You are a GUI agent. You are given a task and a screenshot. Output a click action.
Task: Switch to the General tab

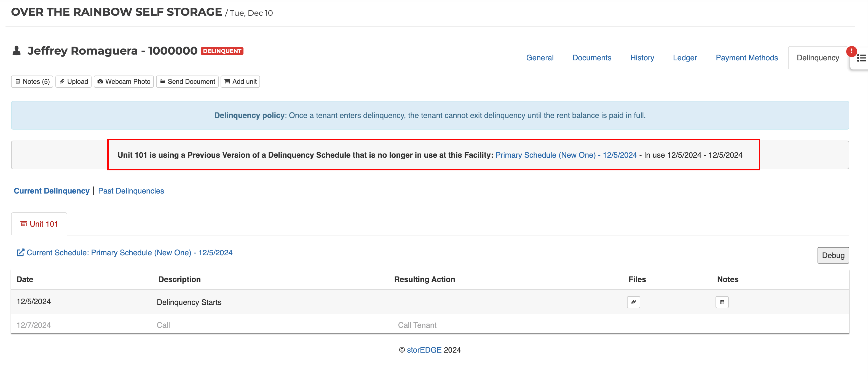pyautogui.click(x=540, y=58)
